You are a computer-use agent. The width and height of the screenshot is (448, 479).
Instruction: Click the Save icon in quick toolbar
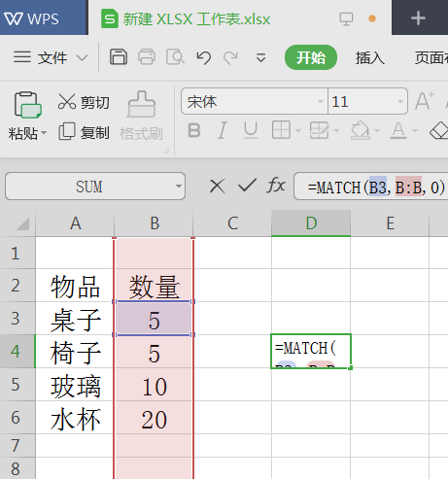(x=119, y=57)
